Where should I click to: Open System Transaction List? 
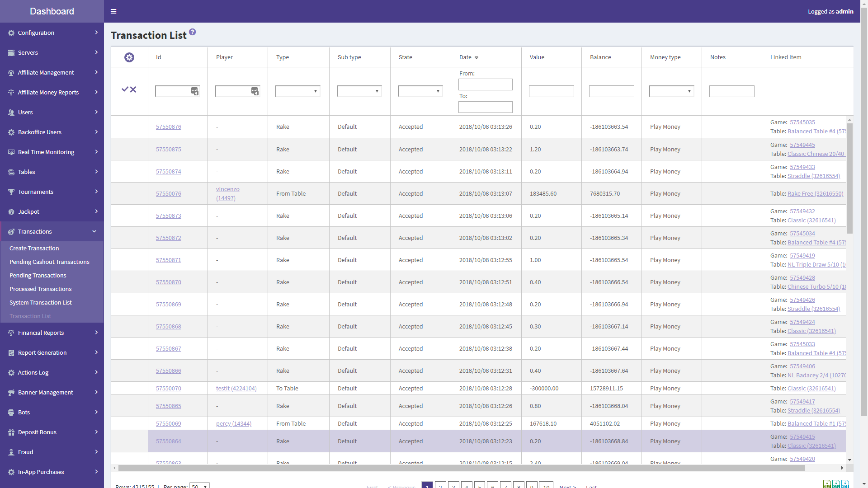pos(40,302)
